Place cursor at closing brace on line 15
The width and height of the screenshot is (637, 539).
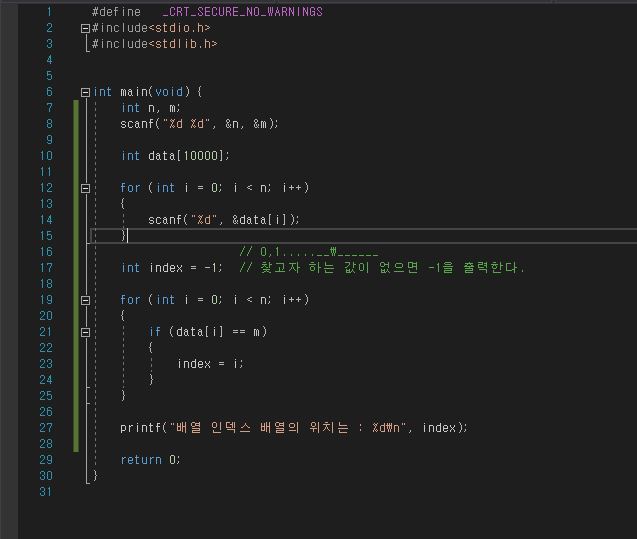124,236
